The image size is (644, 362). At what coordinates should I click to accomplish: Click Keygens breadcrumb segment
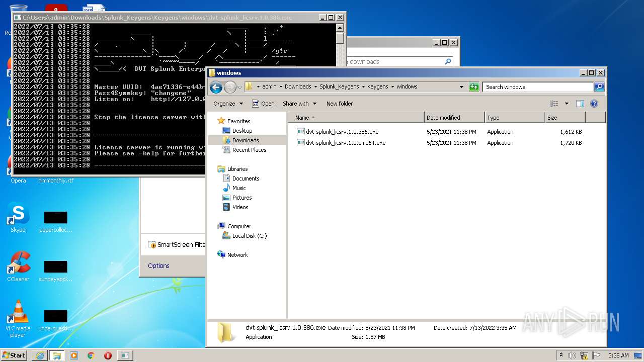point(377,86)
